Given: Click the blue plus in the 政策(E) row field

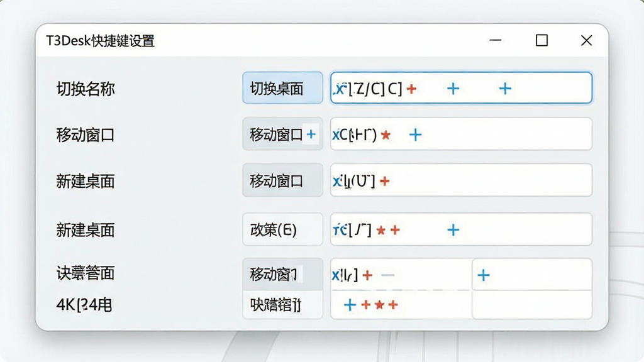Looking at the screenshot, I should click(x=453, y=230).
